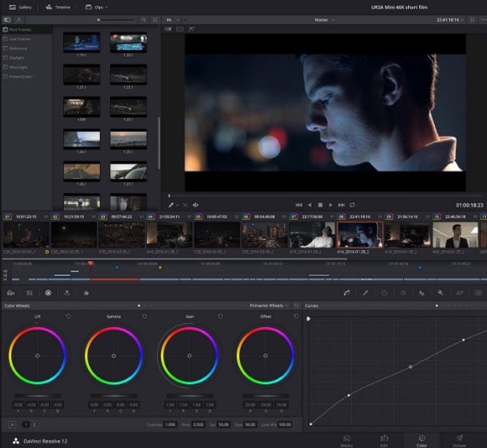Click the gallery search magnifier icon
487x448 pixels.
click(144, 20)
